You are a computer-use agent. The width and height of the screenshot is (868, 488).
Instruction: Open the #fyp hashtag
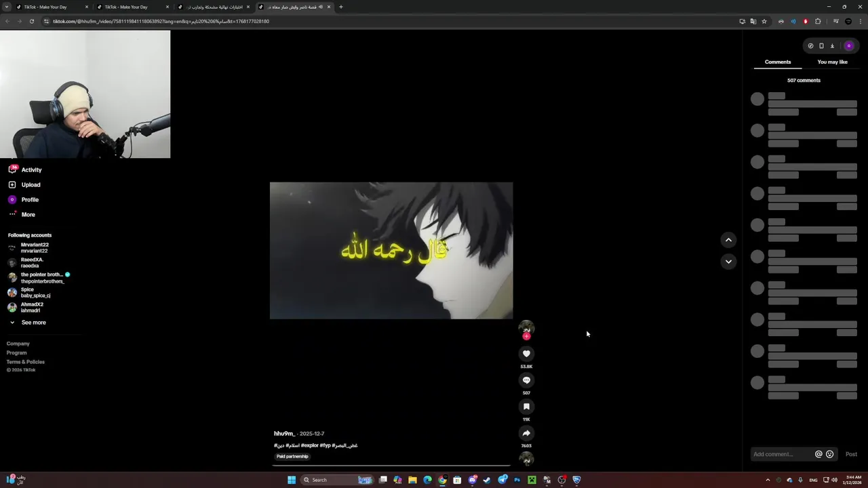tap(325, 445)
